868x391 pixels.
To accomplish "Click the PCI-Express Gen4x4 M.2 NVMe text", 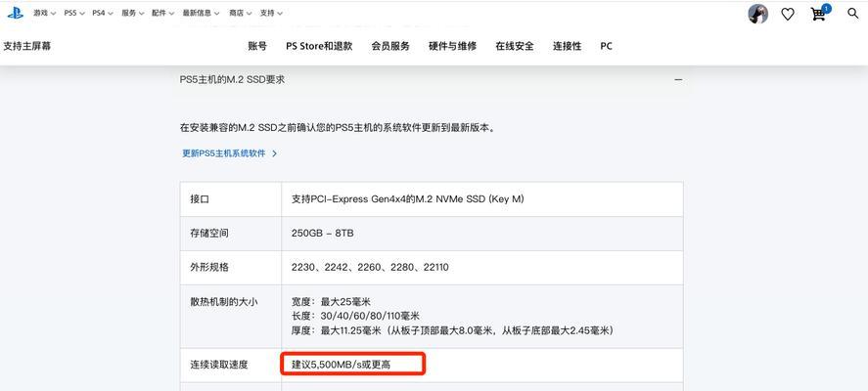I will [x=407, y=199].
